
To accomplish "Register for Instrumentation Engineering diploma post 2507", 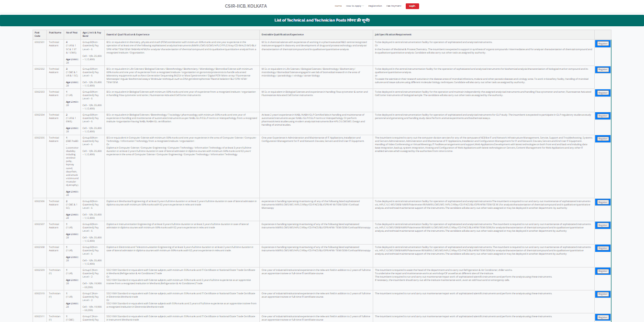I will (602, 225).
